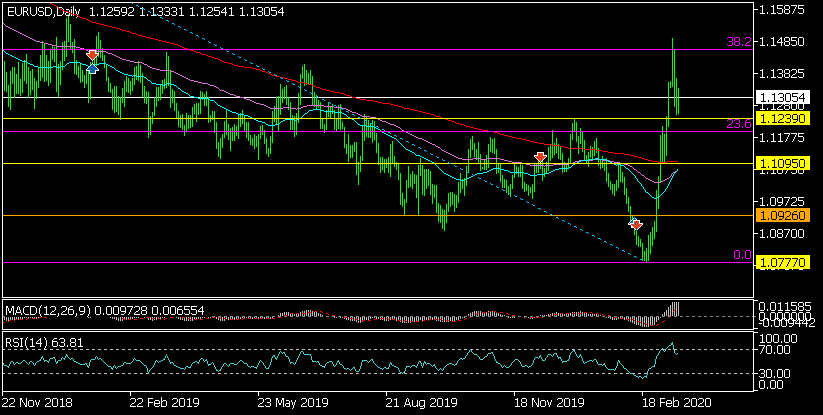This screenshot has width=823, height=415.
Task: Click the yellow price tag 1.07770
Action: [783, 263]
